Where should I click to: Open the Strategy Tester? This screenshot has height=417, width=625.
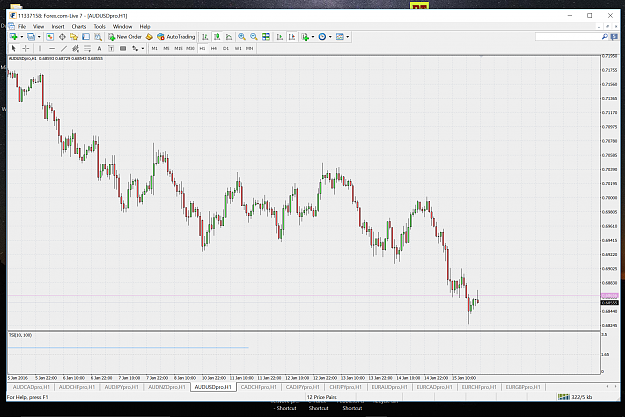(x=98, y=37)
